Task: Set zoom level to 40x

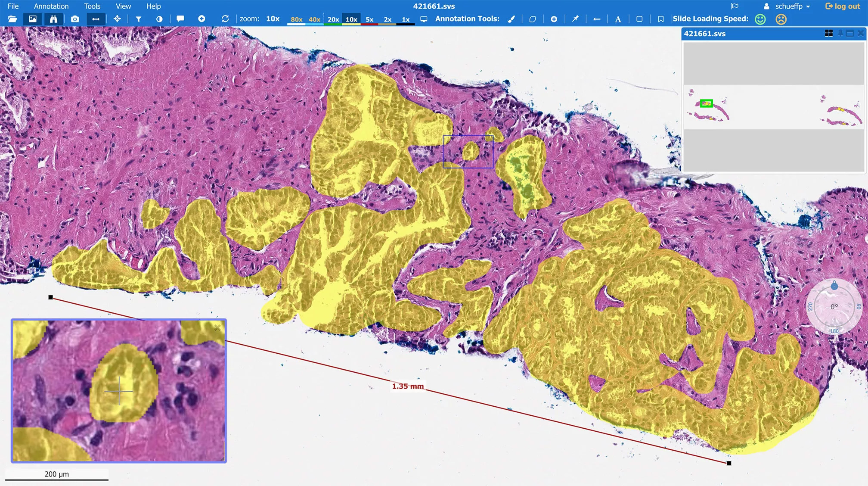Action: (x=314, y=19)
